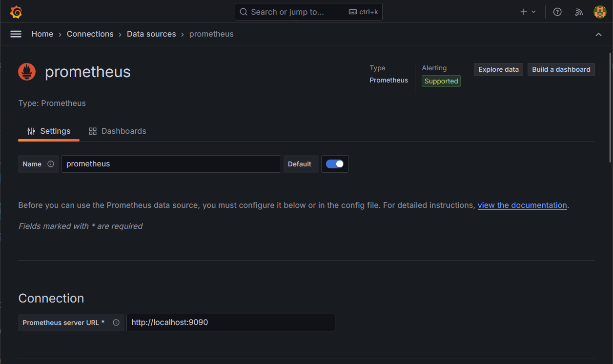Viewport: 613px width, 364px height.
Task: Open the hamburger navigation menu
Action: tap(16, 34)
